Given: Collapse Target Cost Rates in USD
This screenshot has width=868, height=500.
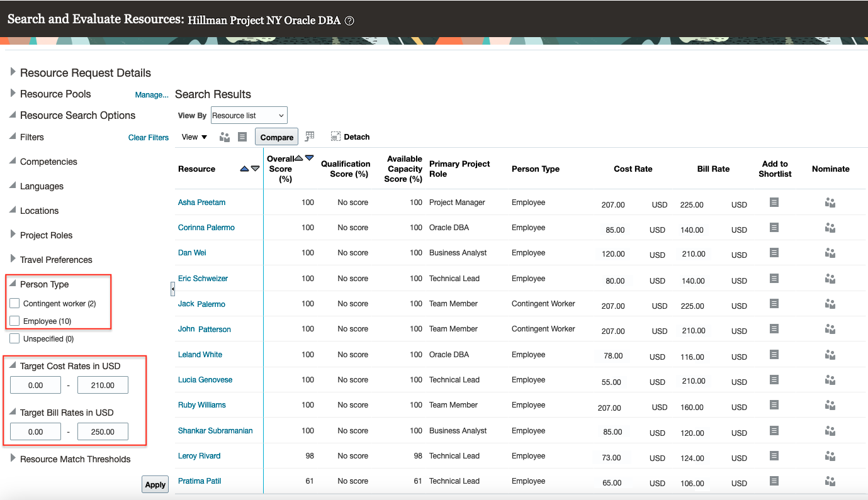Looking at the screenshot, I should point(13,365).
